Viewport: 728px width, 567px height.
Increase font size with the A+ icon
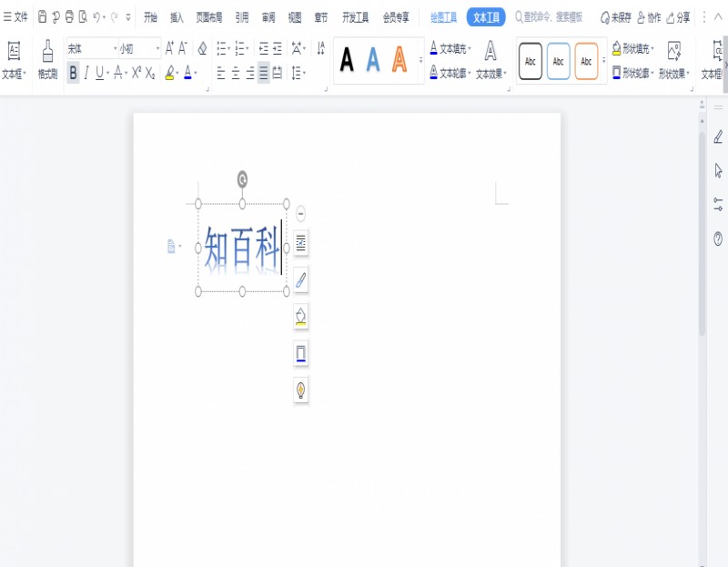pos(169,48)
